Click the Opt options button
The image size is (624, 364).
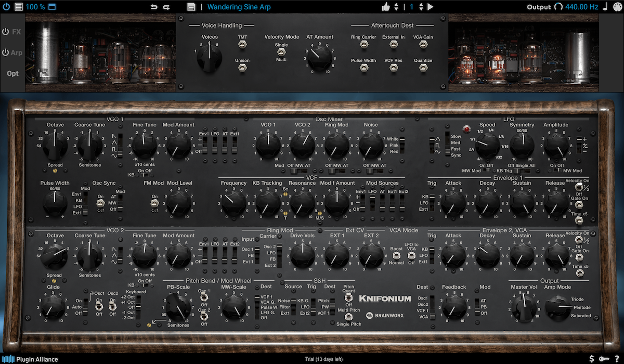(x=13, y=73)
